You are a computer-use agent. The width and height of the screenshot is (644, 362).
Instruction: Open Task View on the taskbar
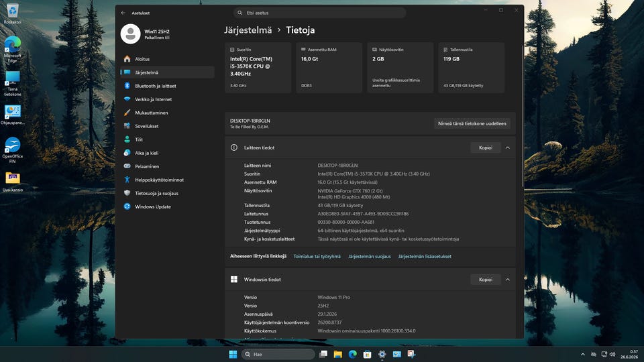click(323, 354)
